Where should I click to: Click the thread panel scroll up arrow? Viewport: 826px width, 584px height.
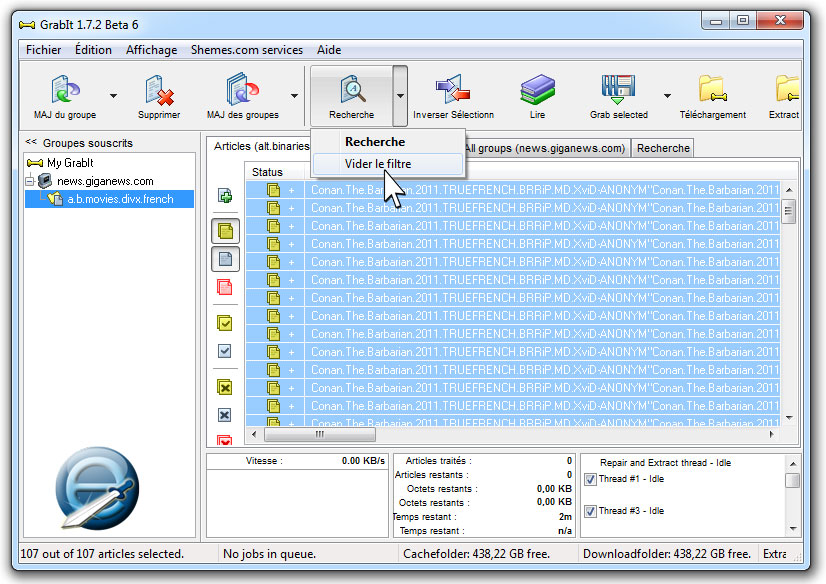pos(793,463)
